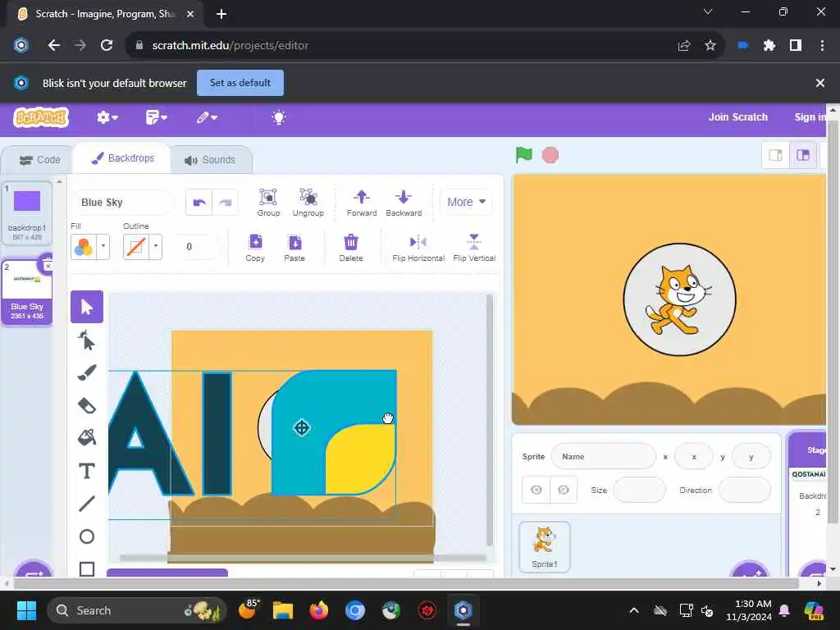Open the Outline color dropdown
This screenshot has width=840, height=630.
point(156,247)
